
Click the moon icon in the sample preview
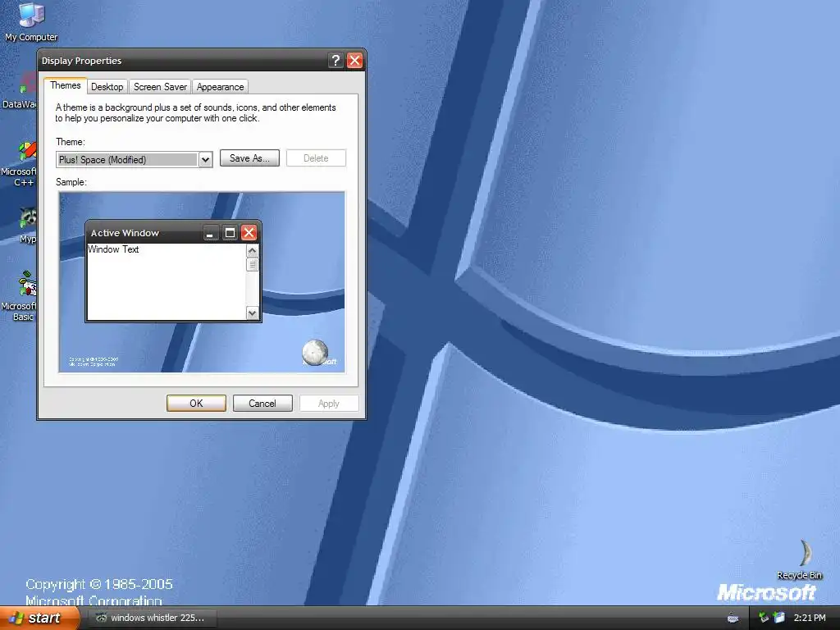point(314,353)
